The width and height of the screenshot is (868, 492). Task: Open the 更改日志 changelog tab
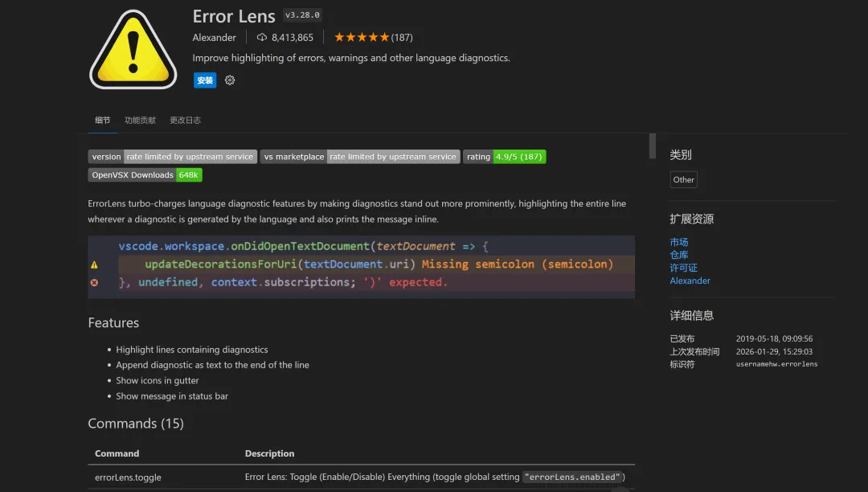[x=185, y=121]
